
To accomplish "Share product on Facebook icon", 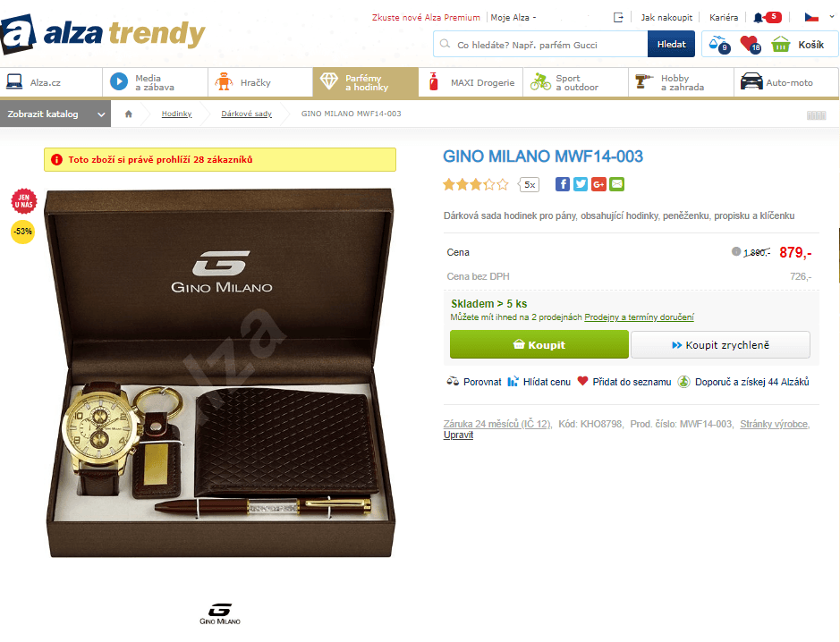I will coord(562,184).
